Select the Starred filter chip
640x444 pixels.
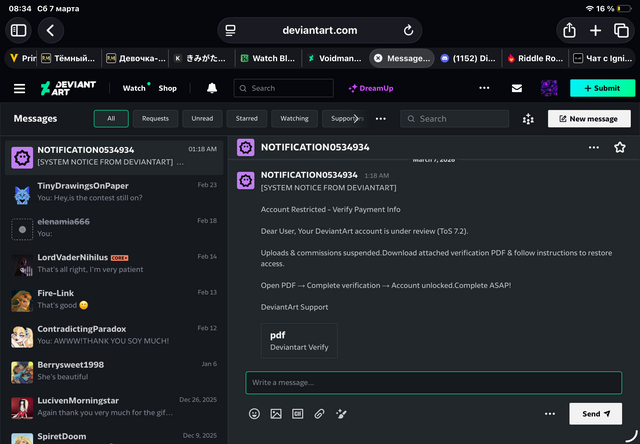click(x=246, y=119)
